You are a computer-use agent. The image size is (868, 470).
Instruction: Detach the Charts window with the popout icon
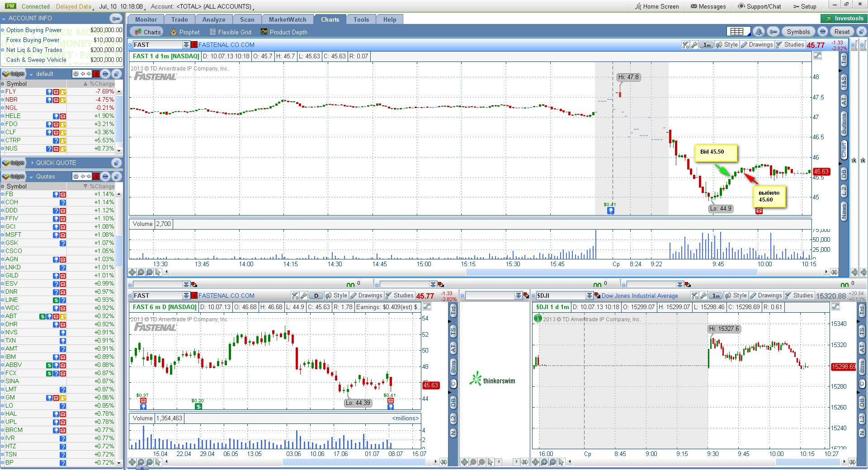tap(862, 32)
